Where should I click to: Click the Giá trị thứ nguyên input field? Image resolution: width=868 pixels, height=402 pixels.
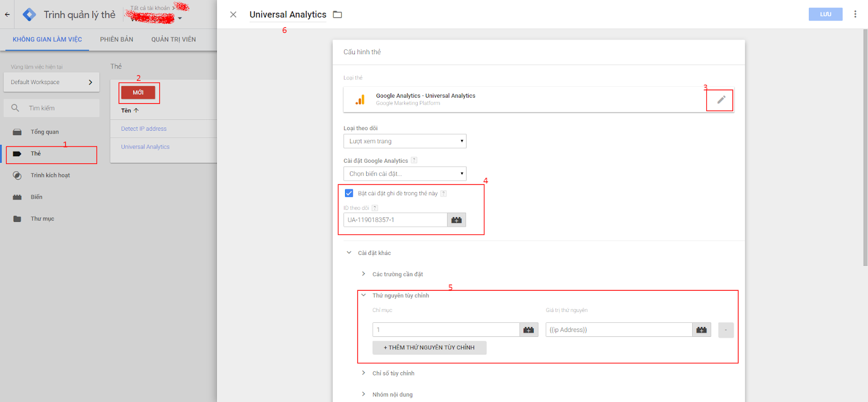(x=619, y=330)
